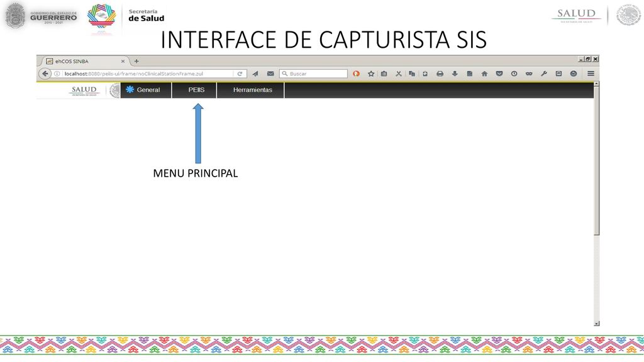The image size is (644, 362).
Task: Save to Pocket using the Pocket icon
Action: click(499, 74)
